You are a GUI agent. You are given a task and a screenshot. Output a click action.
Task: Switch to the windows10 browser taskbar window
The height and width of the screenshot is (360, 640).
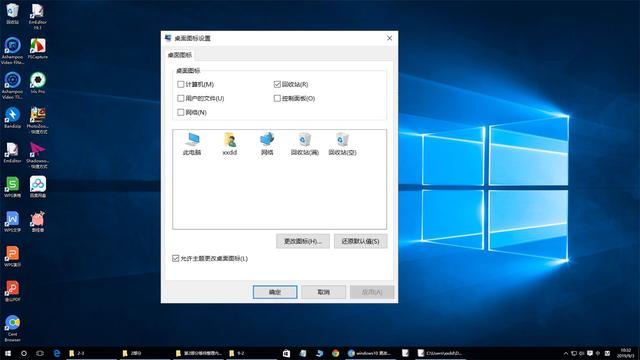click(x=370, y=353)
